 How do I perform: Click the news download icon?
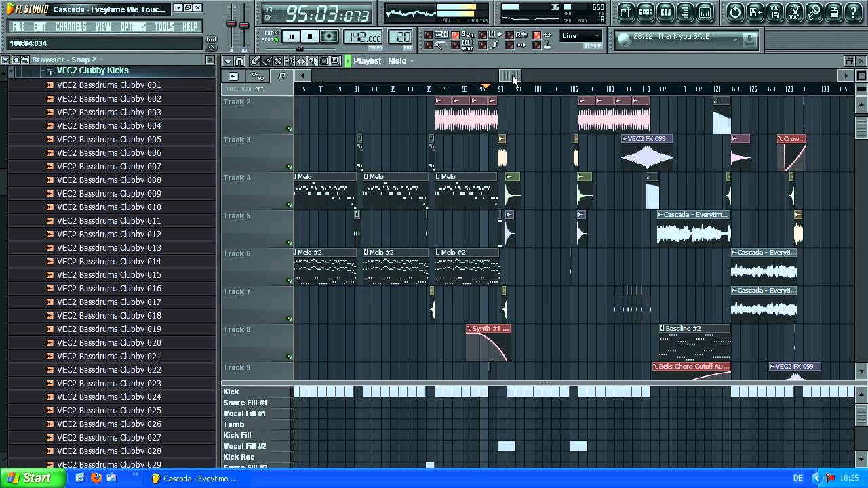(749, 39)
